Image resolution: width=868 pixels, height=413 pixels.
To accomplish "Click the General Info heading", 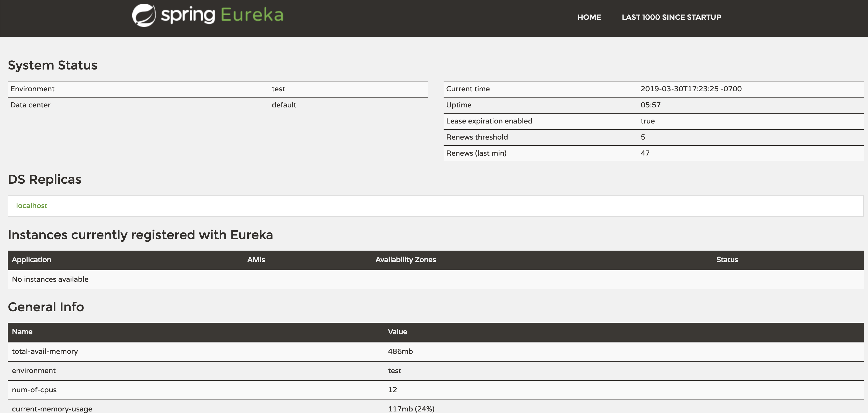I will pyautogui.click(x=46, y=307).
